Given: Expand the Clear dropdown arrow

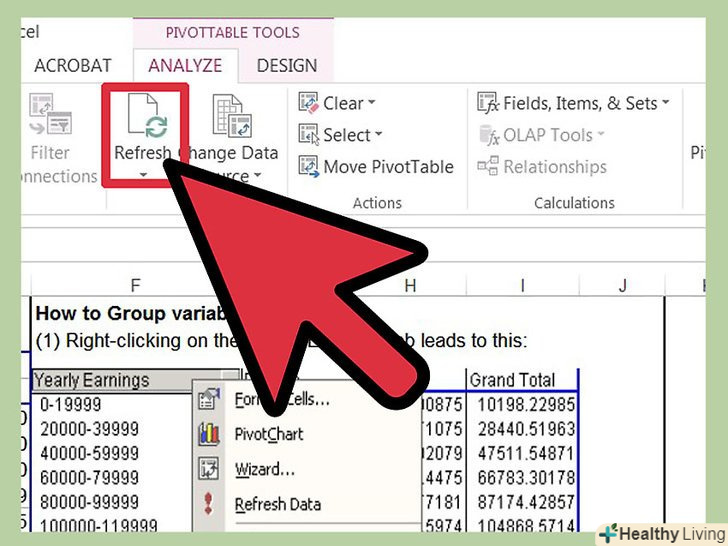Looking at the screenshot, I should (371, 102).
